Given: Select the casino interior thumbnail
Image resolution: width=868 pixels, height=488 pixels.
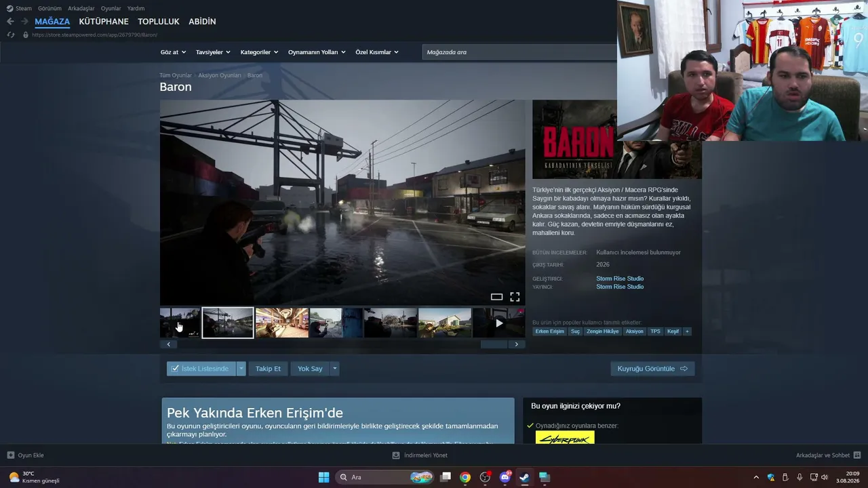Looking at the screenshot, I should [x=282, y=323].
